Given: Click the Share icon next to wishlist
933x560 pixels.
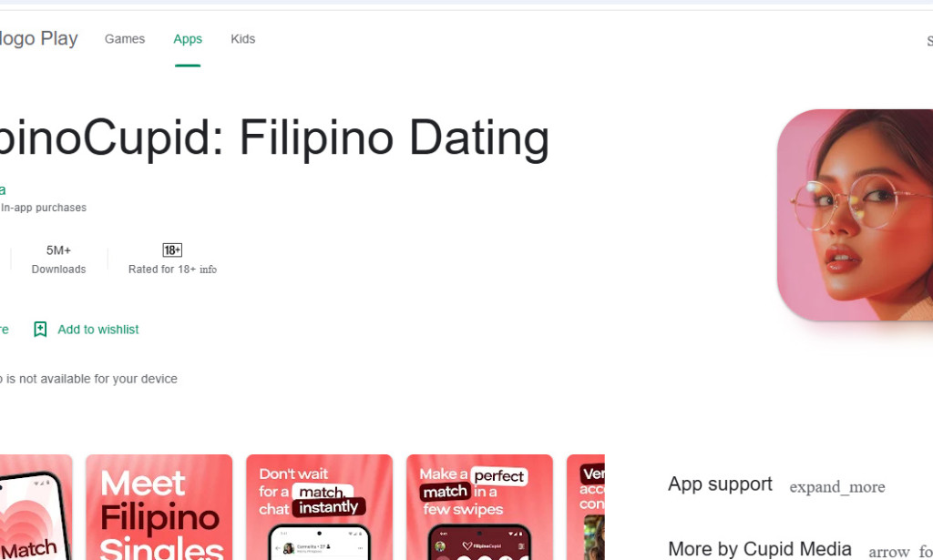Looking at the screenshot, I should [x=5, y=329].
